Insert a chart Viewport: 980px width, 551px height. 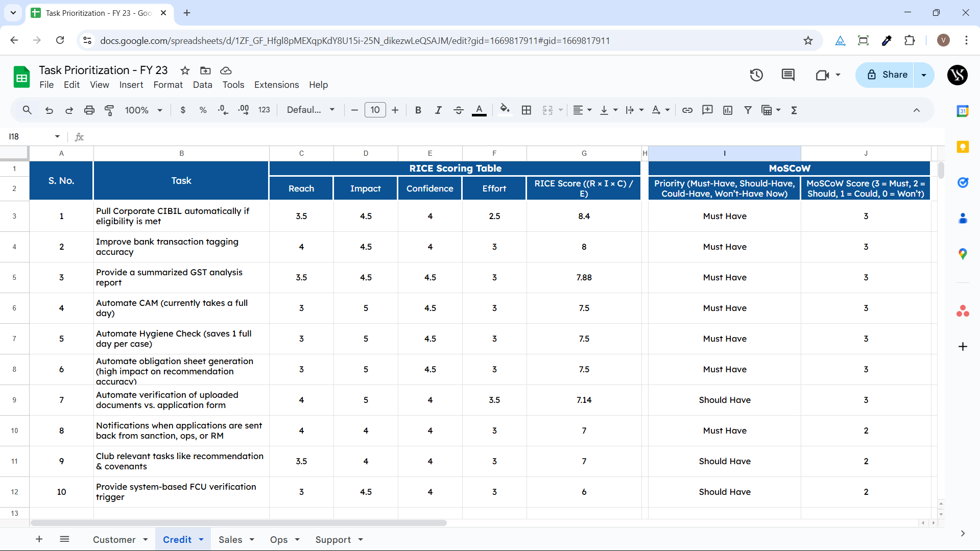pyautogui.click(x=728, y=110)
